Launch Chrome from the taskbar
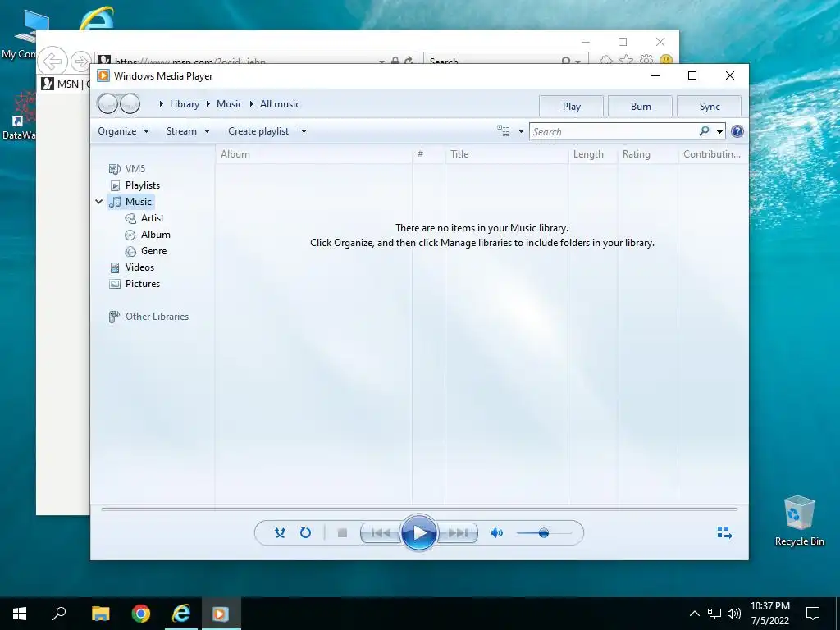 (x=141, y=614)
